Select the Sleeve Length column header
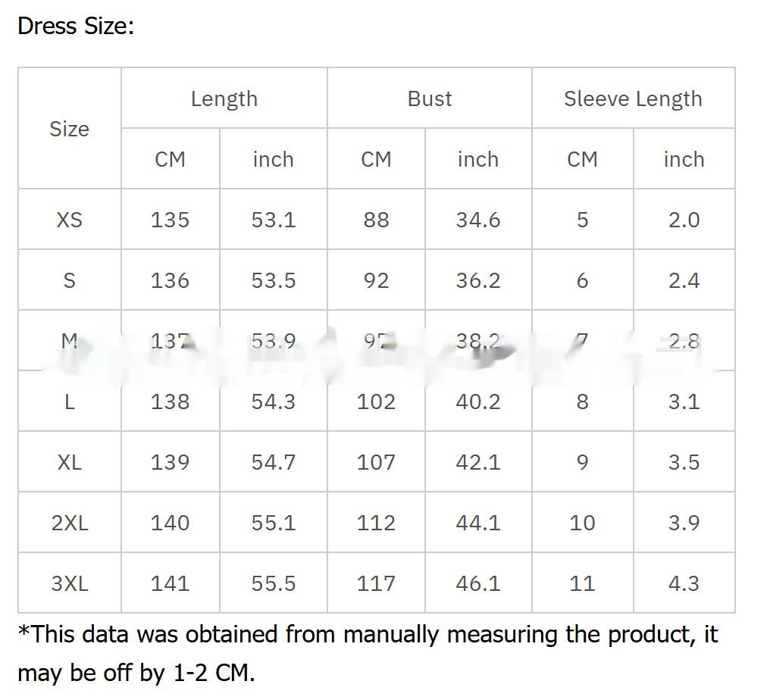 (x=633, y=98)
